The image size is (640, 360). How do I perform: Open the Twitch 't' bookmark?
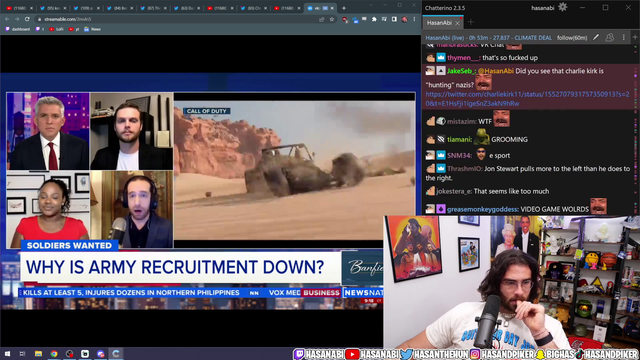coord(40,29)
